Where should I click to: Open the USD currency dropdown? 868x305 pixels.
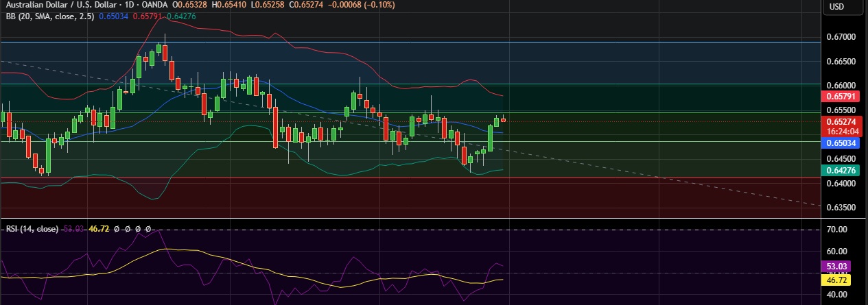pyautogui.click(x=836, y=7)
